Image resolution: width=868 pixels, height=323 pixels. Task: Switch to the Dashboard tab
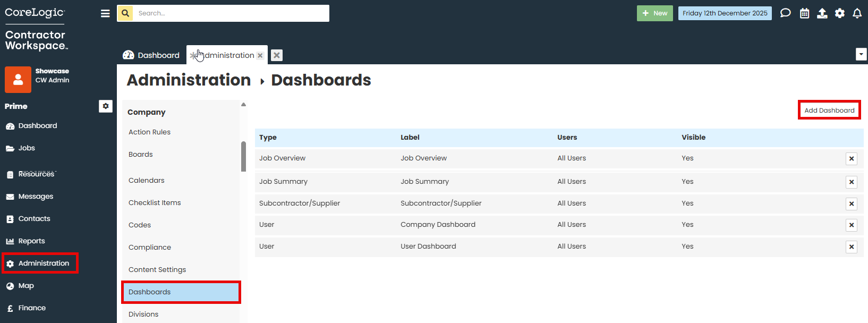click(151, 55)
